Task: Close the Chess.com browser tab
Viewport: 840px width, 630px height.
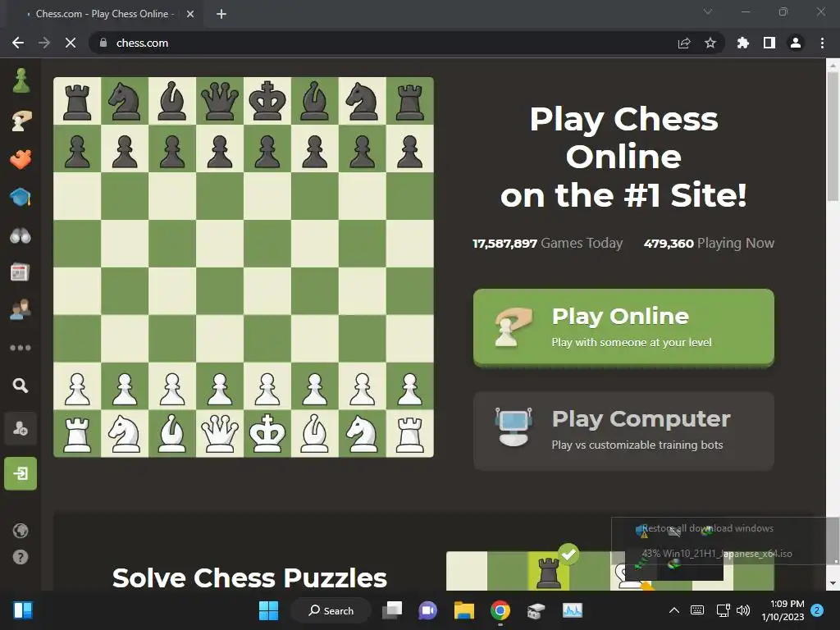Action: (190, 14)
